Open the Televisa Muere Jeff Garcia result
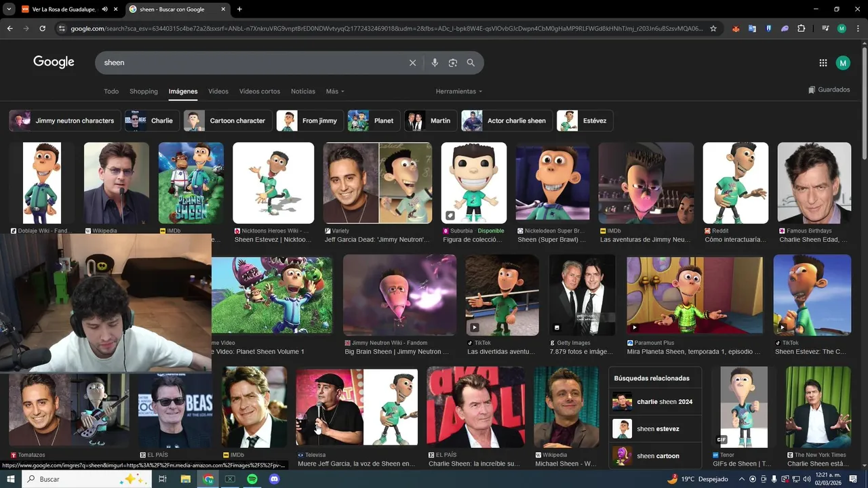Image resolution: width=868 pixels, height=488 pixels. point(357,407)
